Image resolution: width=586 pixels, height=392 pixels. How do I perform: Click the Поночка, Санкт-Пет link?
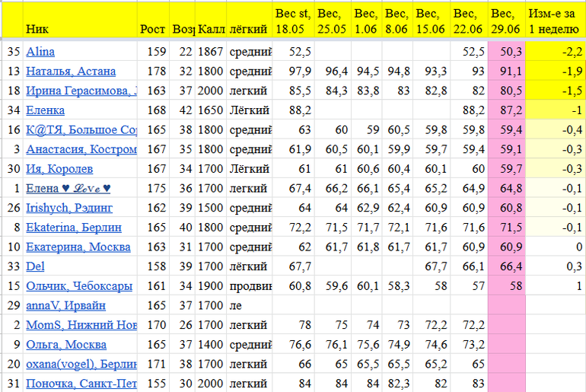pos(81,384)
